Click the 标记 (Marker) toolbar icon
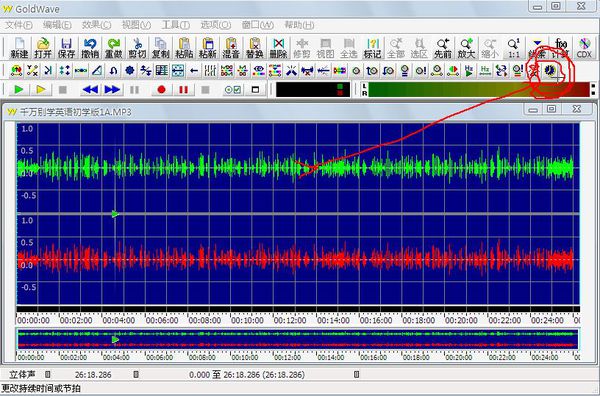This screenshot has height=396, width=600. [x=372, y=48]
